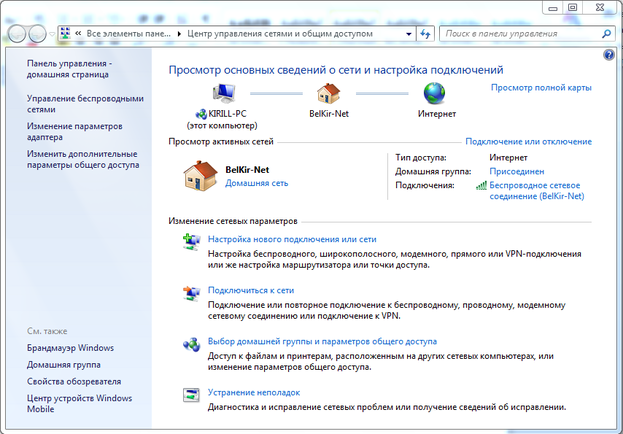Screen dimensions: 623x434
Task: Open the address bar history dropdown arrow
Action: [408, 34]
